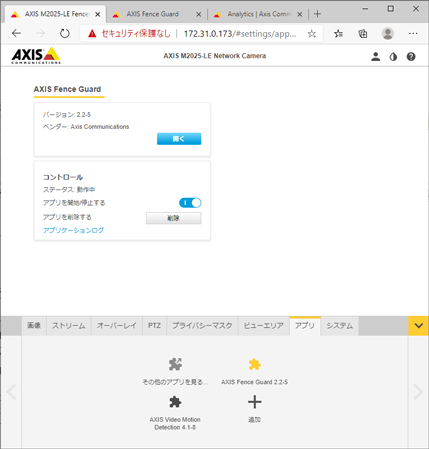
Task: Open the PTZ settings tab
Action: point(154,326)
